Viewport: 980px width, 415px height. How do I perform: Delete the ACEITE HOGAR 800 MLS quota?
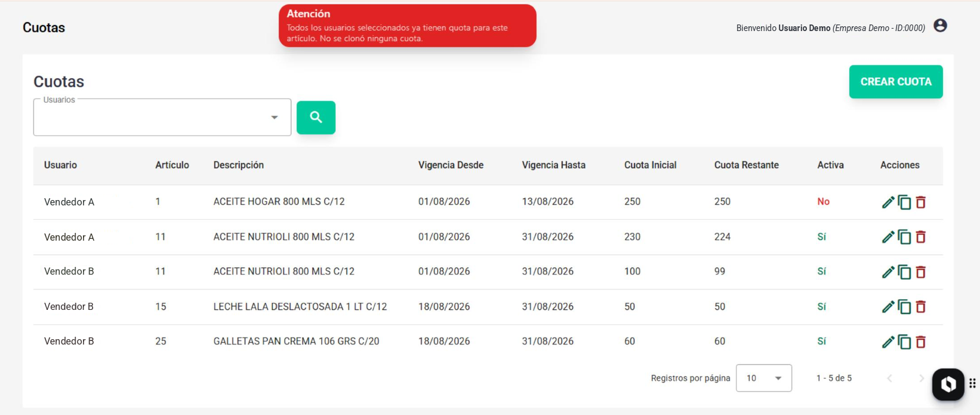click(x=921, y=202)
